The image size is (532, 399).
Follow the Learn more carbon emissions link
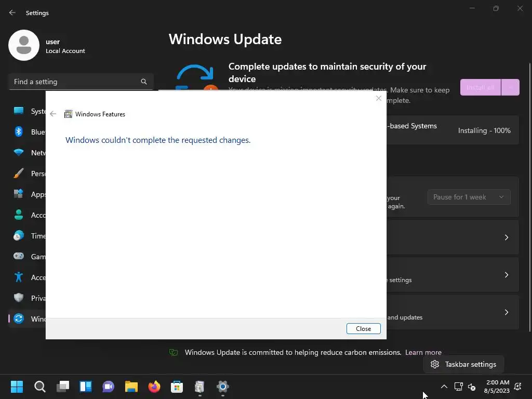coord(423,352)
